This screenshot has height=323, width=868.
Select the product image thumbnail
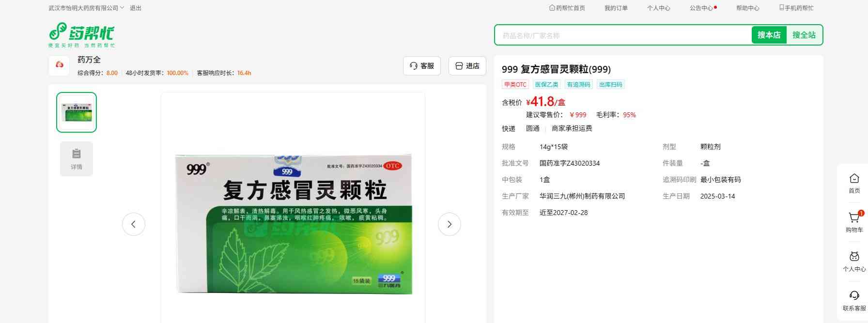(x=77, y=112)
